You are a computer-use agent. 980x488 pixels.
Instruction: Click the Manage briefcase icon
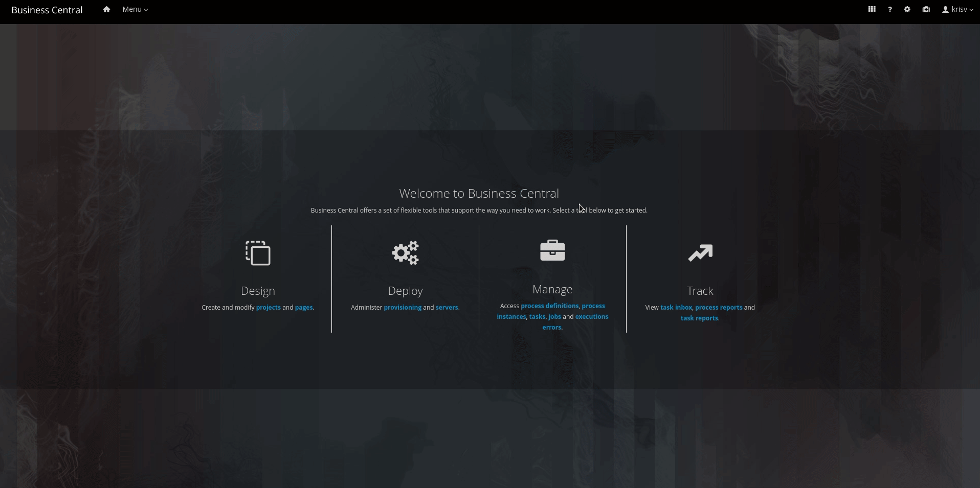tap(552, 250)
